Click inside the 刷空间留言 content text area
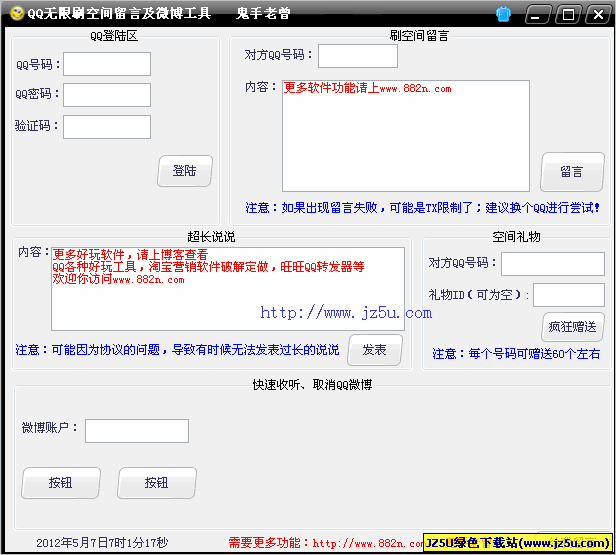The image size is (616, 555). coord(406,136)
